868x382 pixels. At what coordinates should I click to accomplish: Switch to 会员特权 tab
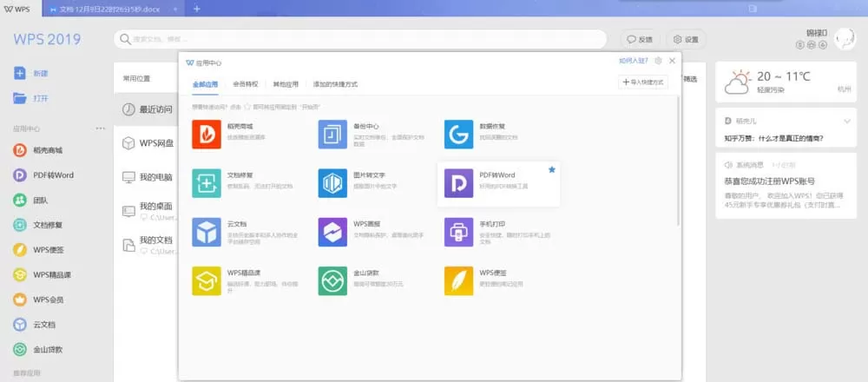[x=246, y=85]
